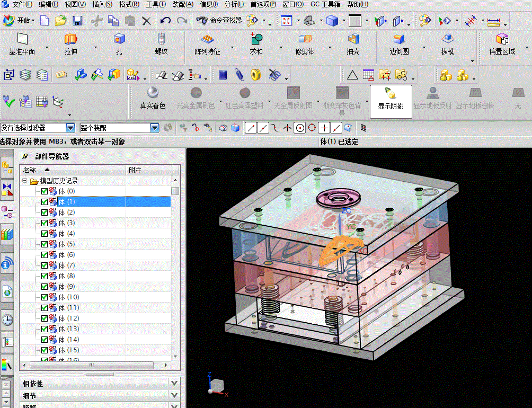Click the navigator horizontal scrollbar

pyautogui.click(x=92, y=365)
